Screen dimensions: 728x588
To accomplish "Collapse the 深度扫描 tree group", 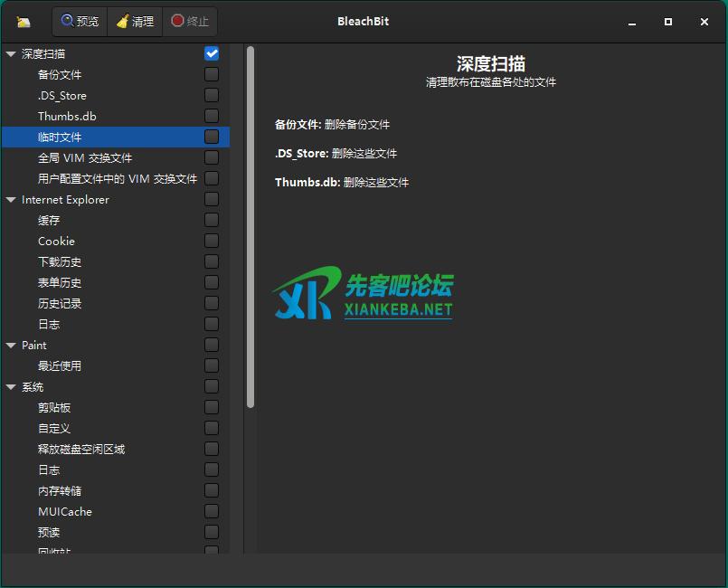I will coord(11,54).
